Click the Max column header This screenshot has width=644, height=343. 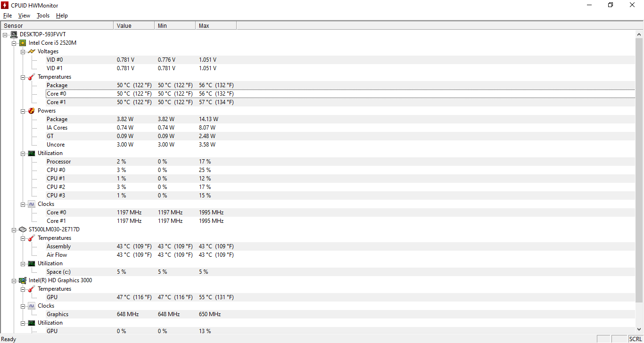coord(216,25)
